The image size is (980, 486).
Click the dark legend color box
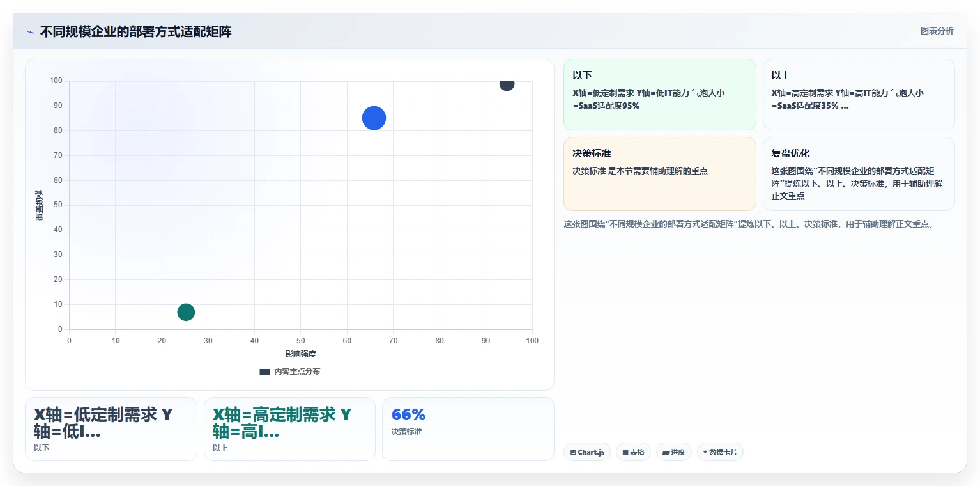pyautogui.click(x=265, y=372)
